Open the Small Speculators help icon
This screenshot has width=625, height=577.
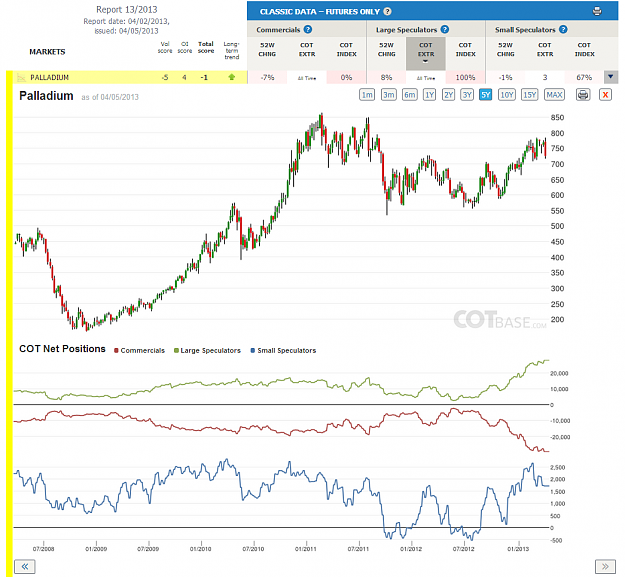(563, 29)
